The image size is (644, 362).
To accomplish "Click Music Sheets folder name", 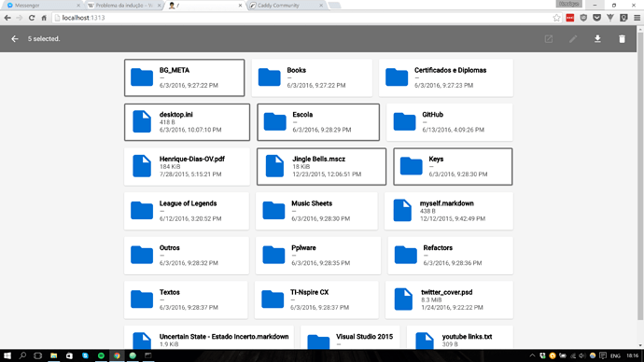I will [x=312, y=203].
